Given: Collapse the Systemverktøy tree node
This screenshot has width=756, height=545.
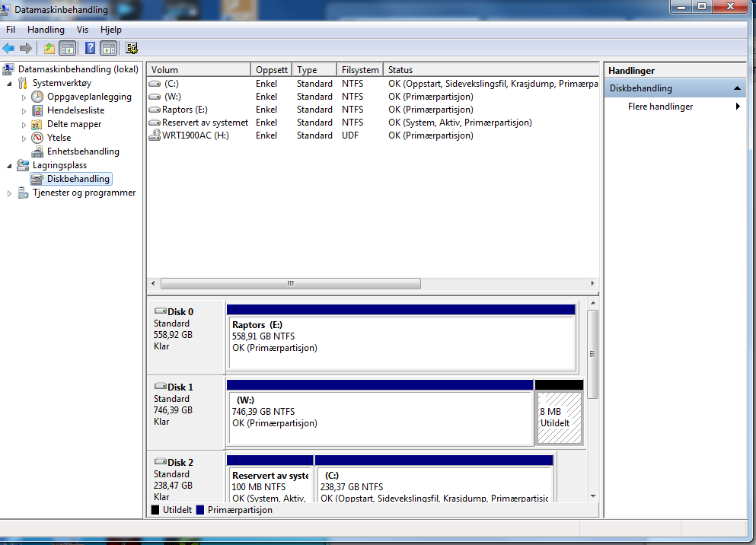Looking at the screenshot, I should point(9,84).
